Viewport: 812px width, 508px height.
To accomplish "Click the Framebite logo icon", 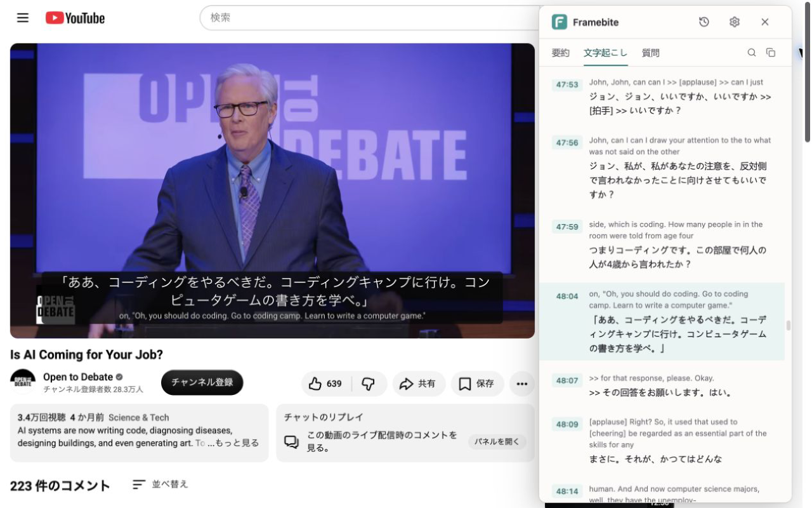I will (560, 22).
